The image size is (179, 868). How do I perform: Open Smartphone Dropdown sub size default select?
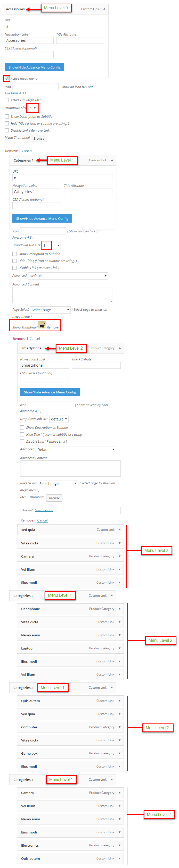point(59,419)
